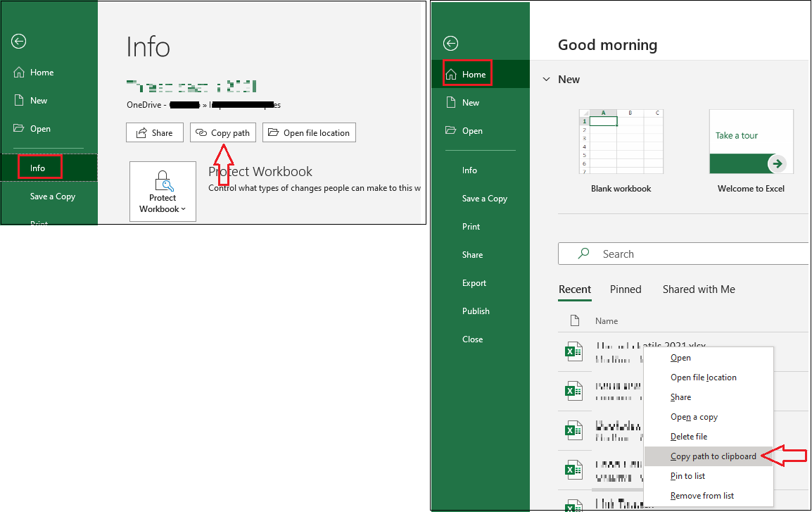Open the Blank workbook thumbnail
This screenshot has height=512, width=812.
click(x=621, y=142)
